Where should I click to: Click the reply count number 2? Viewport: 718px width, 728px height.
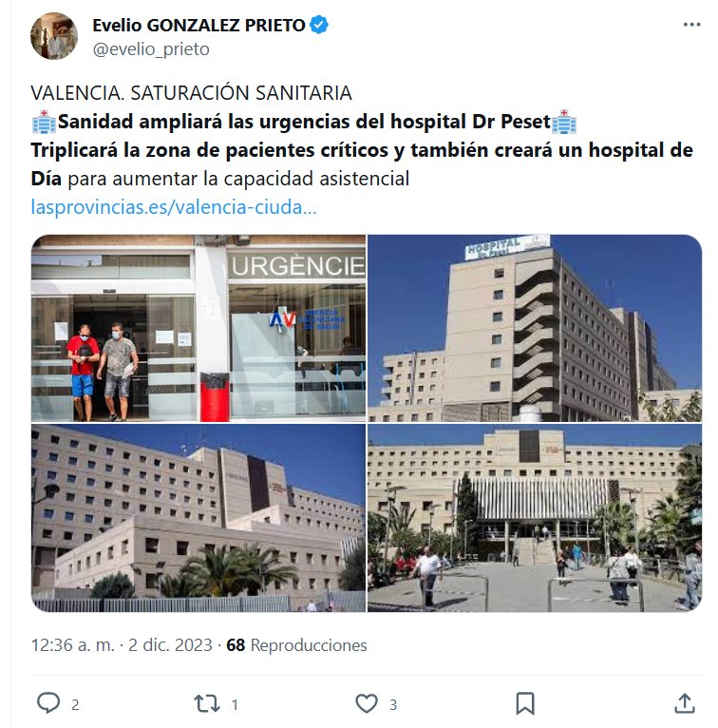pos(75,705)
